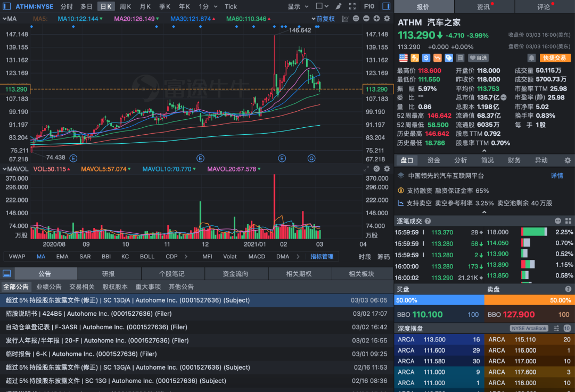Open MA chart settings gear
The height and width of the screenshot is (392, 575).
[x=387, y=19]
